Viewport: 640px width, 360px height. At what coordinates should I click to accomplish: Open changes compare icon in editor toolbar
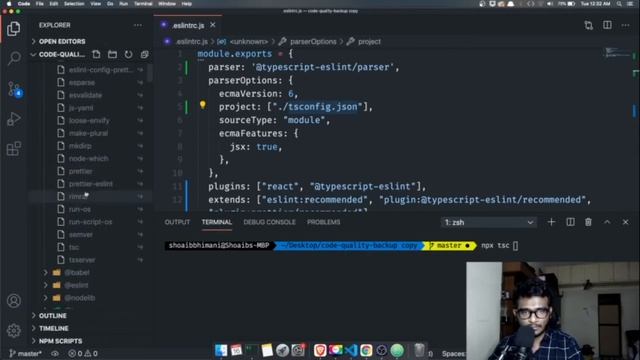tap(588, 25)
